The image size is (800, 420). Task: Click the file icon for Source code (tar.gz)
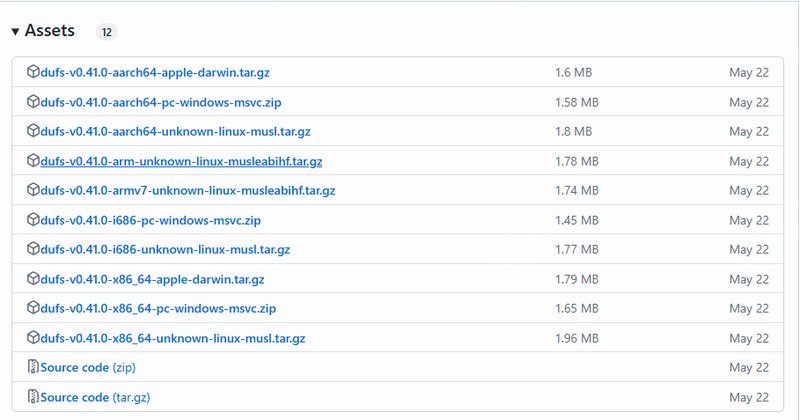point(33,397)
